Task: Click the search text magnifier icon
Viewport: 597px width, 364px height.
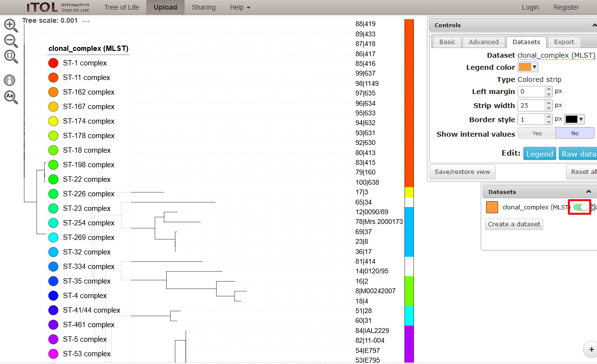Action: point(11,97)
